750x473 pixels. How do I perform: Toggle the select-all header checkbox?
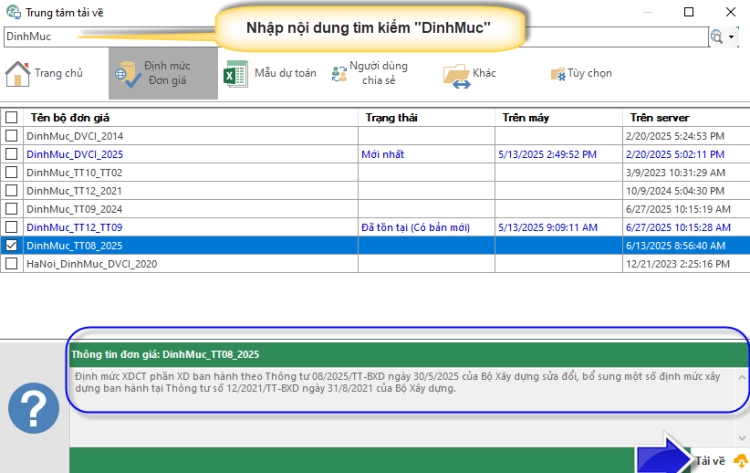11,118
